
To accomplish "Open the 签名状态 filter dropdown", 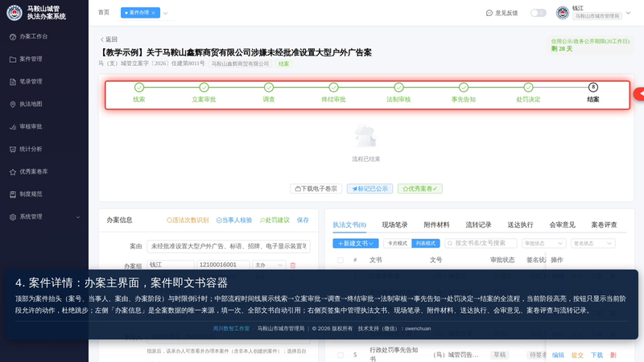I will click(x=593, y=244).
